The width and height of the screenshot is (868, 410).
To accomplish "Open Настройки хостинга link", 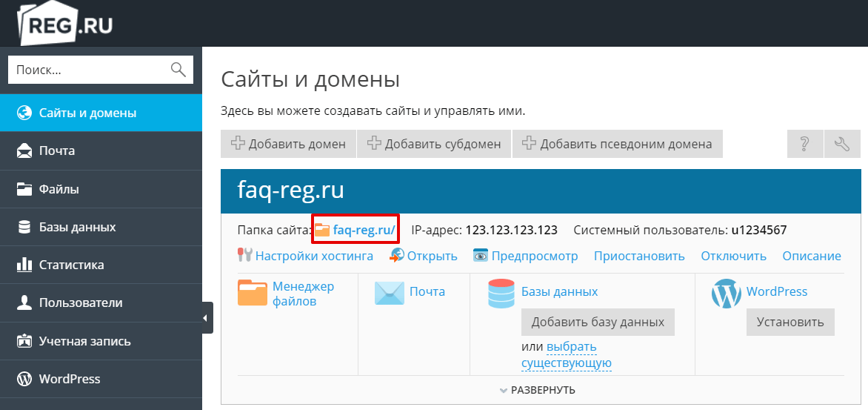I will [314, 256].
